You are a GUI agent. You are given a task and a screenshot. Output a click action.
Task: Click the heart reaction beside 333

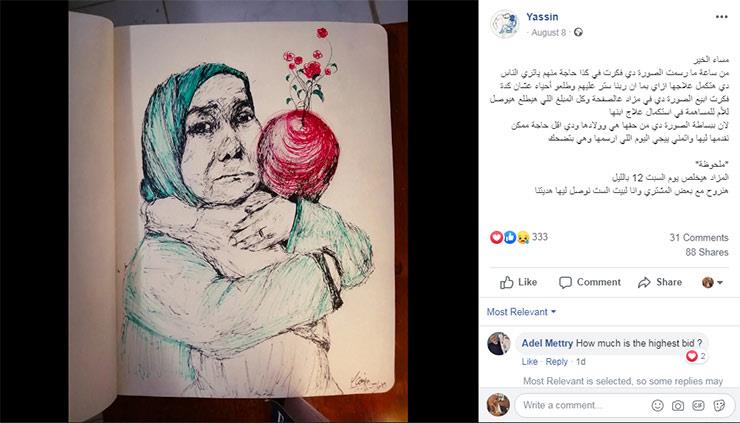(x=496, y=237)
